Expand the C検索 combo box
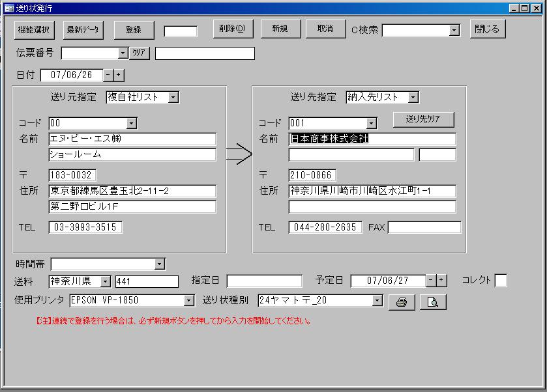This screenshot has height=392, width=547. (x=454, y=31)
